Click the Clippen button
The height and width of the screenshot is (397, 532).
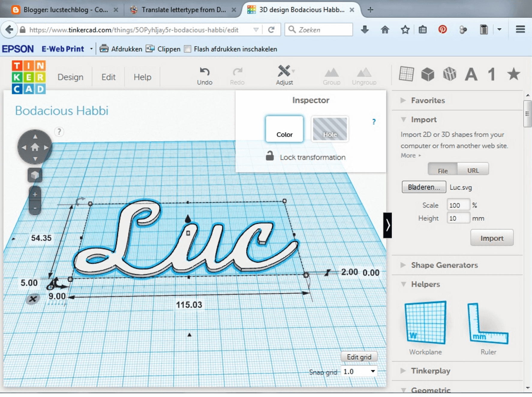click(163, 49)
